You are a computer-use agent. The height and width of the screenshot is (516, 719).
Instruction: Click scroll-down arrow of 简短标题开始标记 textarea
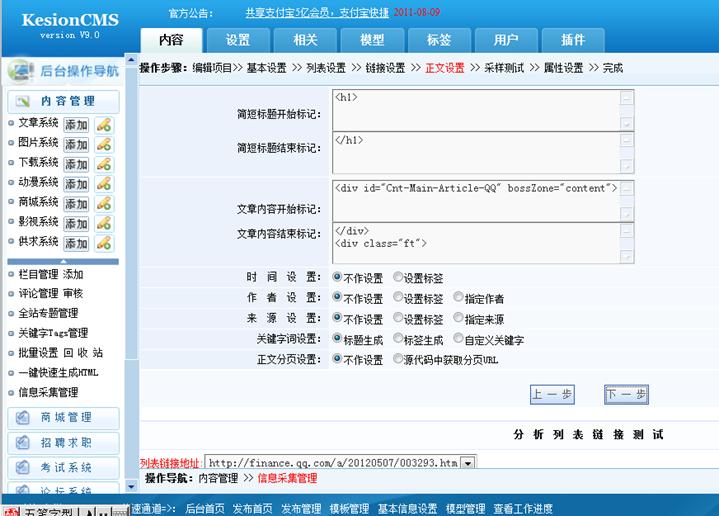tap(626, 123)
